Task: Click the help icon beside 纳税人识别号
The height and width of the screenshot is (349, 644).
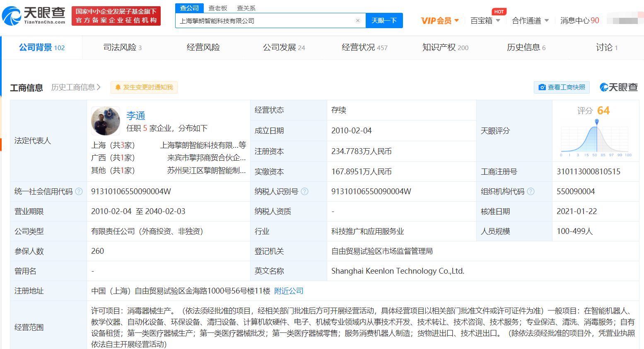Action: (x=305, y=191)
